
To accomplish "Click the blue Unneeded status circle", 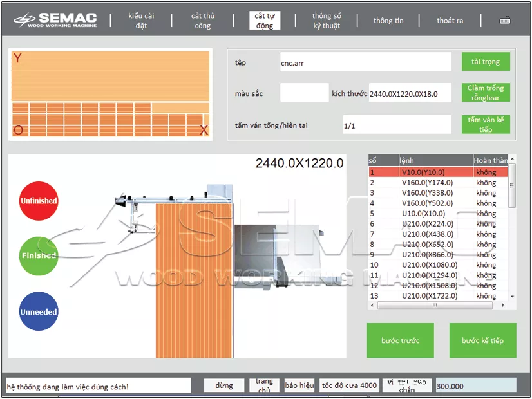I will click(39, 311).
